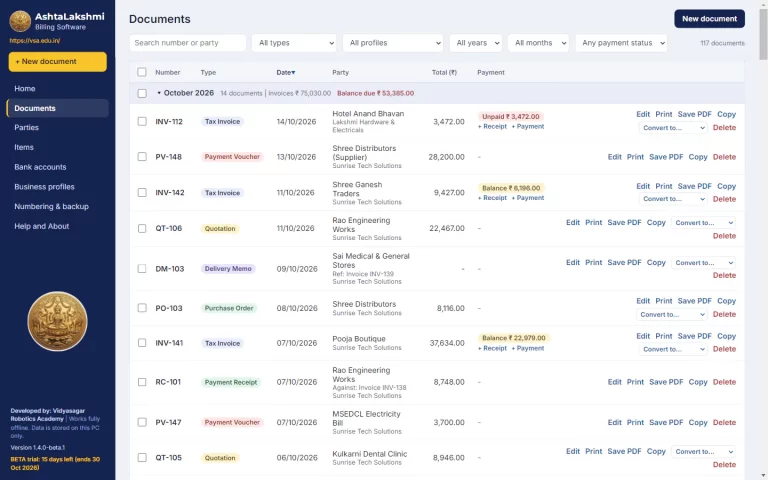
Task: Click the large Lakshmi coin image in sidebar
Action: click(x=57, y=321)
